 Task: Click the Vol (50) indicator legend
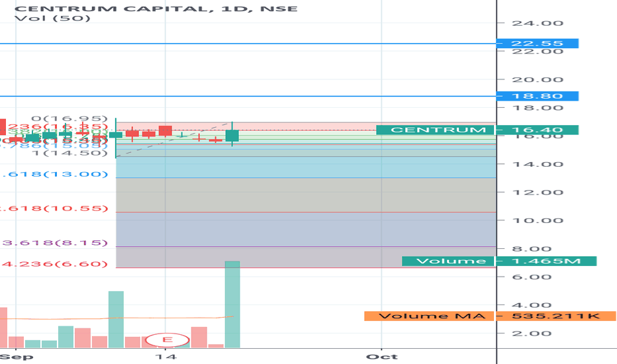coord(52,18)
